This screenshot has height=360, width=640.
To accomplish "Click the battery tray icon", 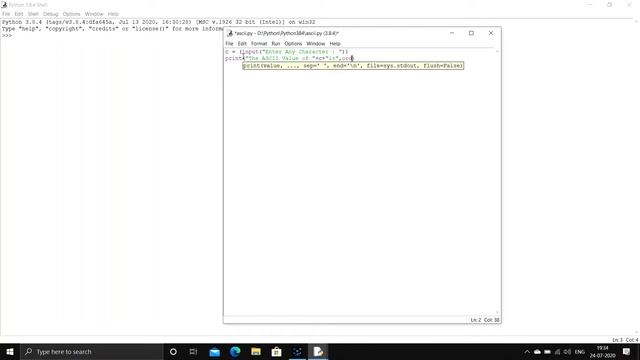I will pos(547,352).
